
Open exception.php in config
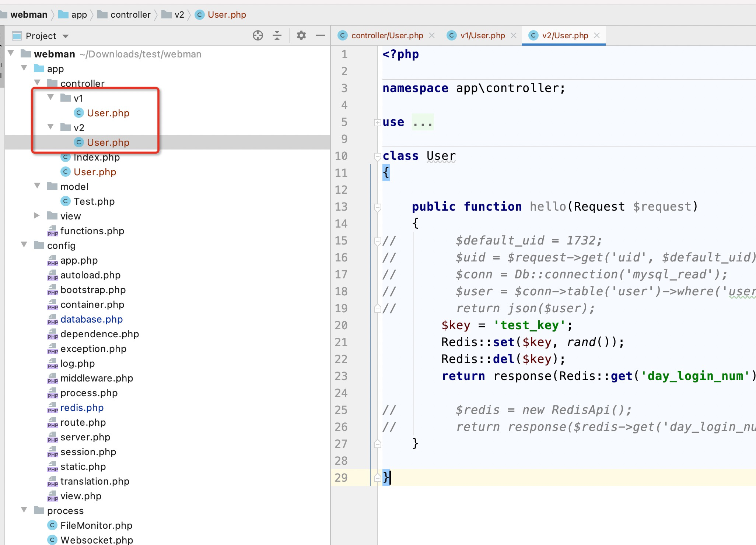93,349
